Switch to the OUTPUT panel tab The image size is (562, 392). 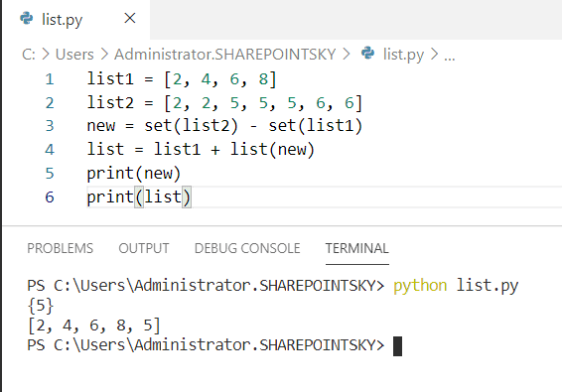click(144, 248)
